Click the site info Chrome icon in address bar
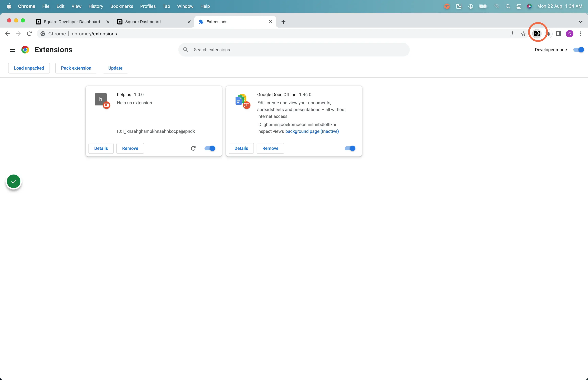Viewport: 588px width, 380px height. tap(43, 34)
